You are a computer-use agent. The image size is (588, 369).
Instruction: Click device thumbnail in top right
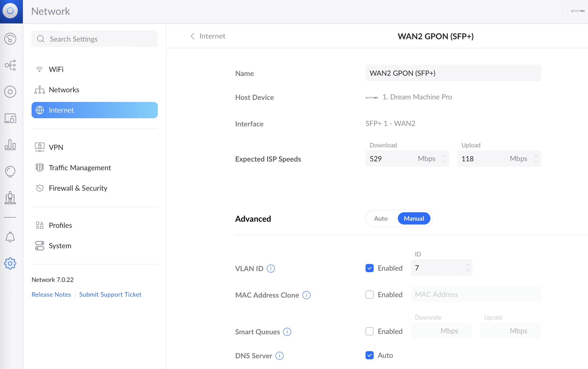pyautogui.click(x=578, y=11)
